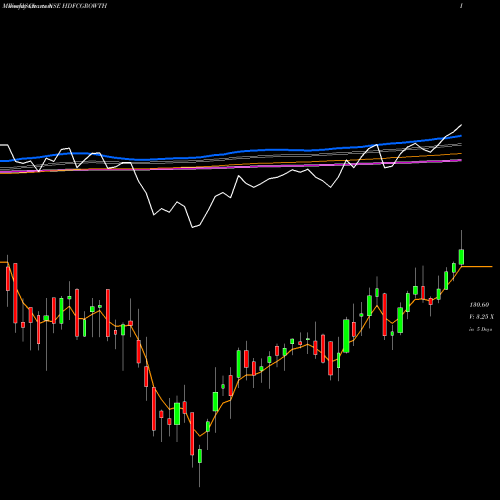Click the rightmost green candlestick body
Screen dimensions: 500x500
(461, 257)
